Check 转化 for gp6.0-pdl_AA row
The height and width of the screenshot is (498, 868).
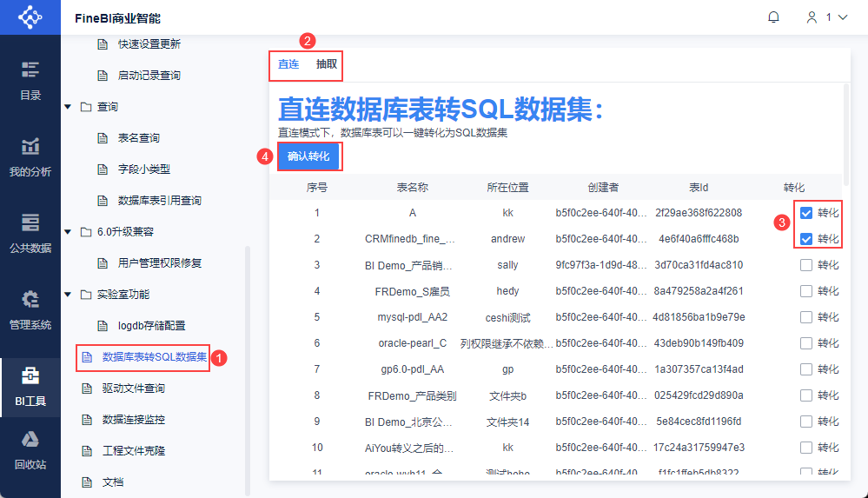(806, 369)
